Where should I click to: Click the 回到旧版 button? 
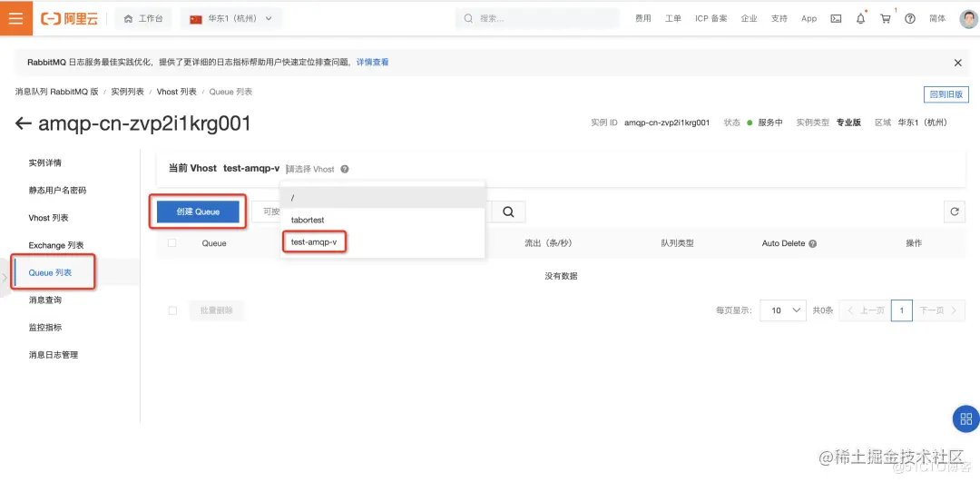click(946, 94)
